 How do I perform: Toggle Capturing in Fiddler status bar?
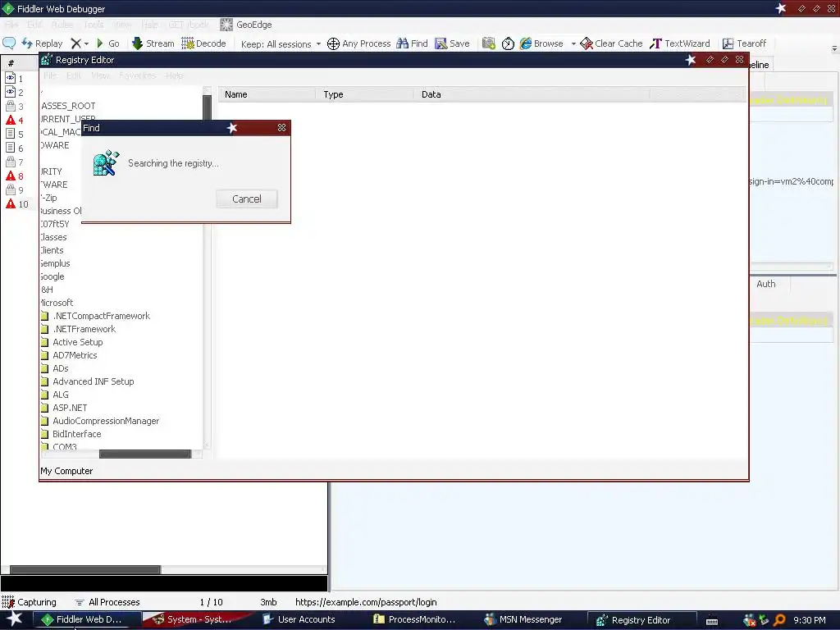(x=30, y=602)
